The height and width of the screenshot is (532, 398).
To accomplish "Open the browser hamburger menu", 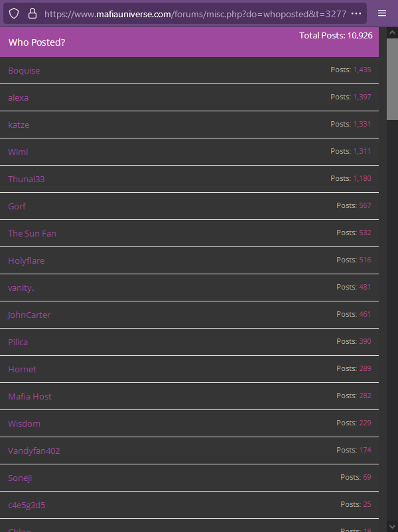I will [382, 13].
